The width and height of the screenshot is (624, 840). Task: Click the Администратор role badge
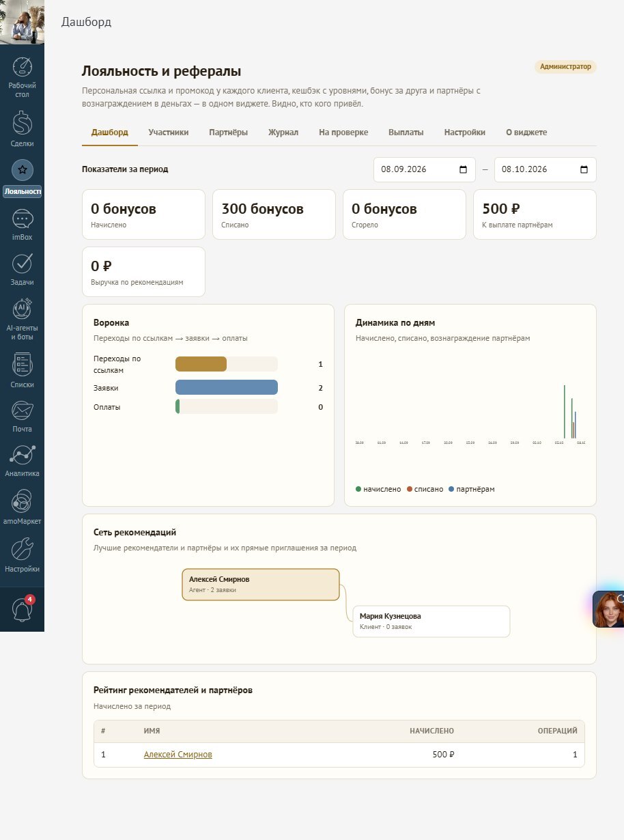click(x=565, y=67)
